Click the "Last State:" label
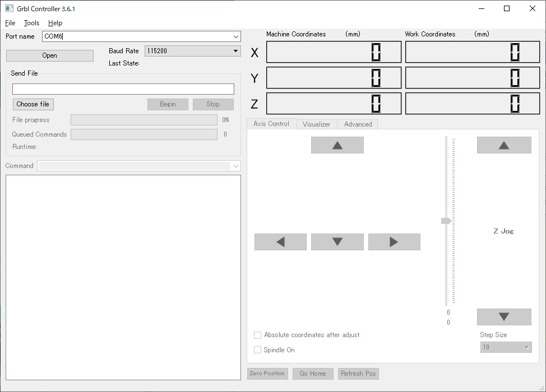Image resolution: width=546 pixels, height=392 pixels. pyautogui.click(x=124, y=63)
